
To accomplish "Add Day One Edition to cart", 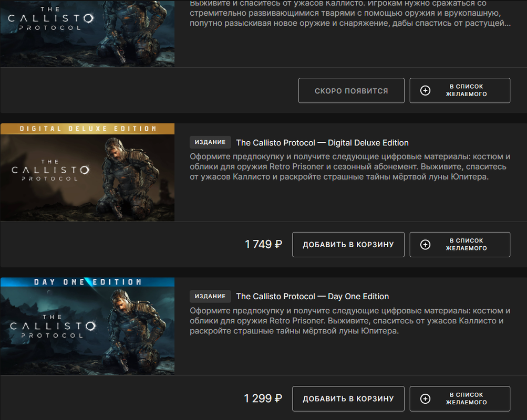I will click(x=348, y=399).
